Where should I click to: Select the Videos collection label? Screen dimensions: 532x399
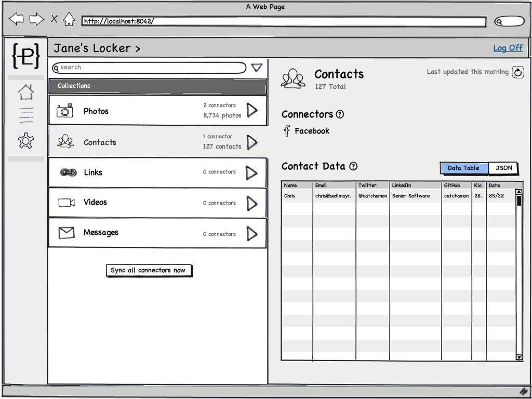click(96, 202)
